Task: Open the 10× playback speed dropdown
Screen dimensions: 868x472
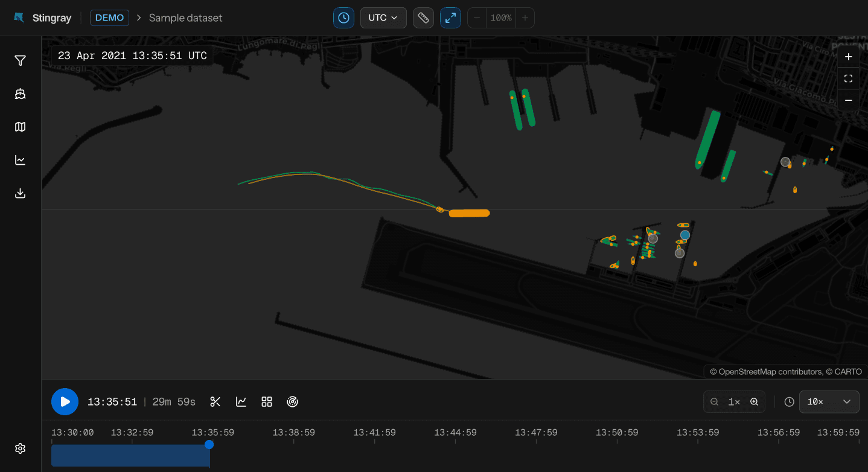Action: pyautogui.click(x=829, y=401)
